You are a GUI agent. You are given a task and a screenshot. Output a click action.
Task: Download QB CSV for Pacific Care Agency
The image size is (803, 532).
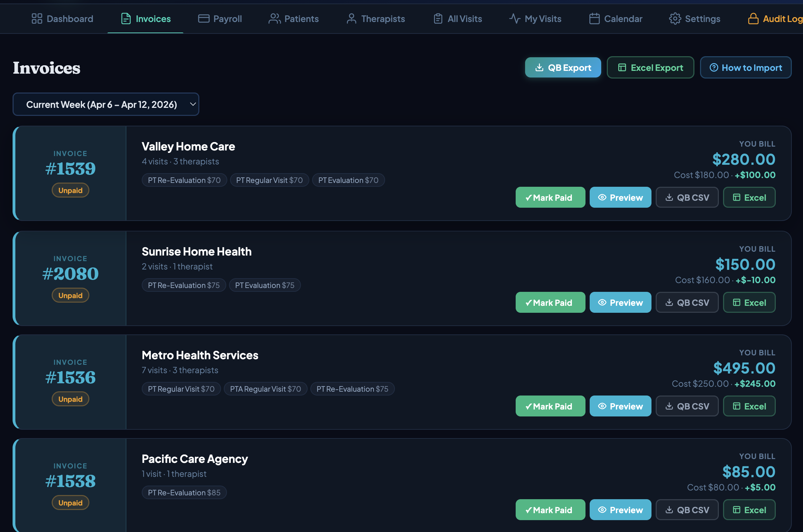pos(687,510)
